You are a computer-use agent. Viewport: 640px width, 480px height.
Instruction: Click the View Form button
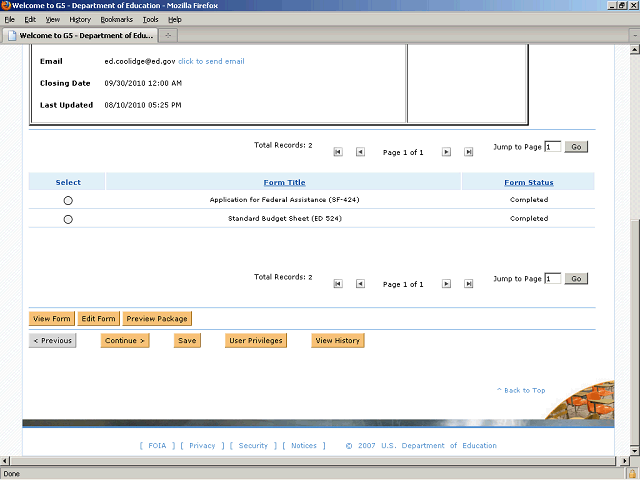pyautogui.click(x=52, y=319)
